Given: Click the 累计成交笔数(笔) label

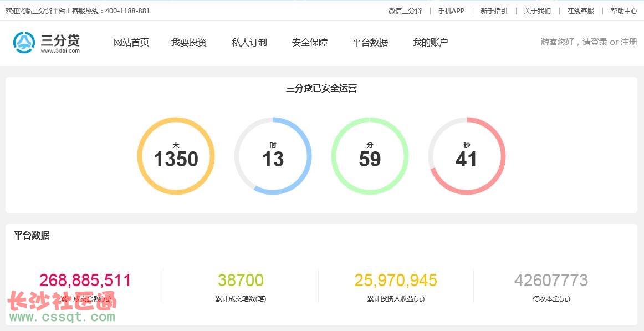Looking at the screenshot, I should (x=241, y=299).
